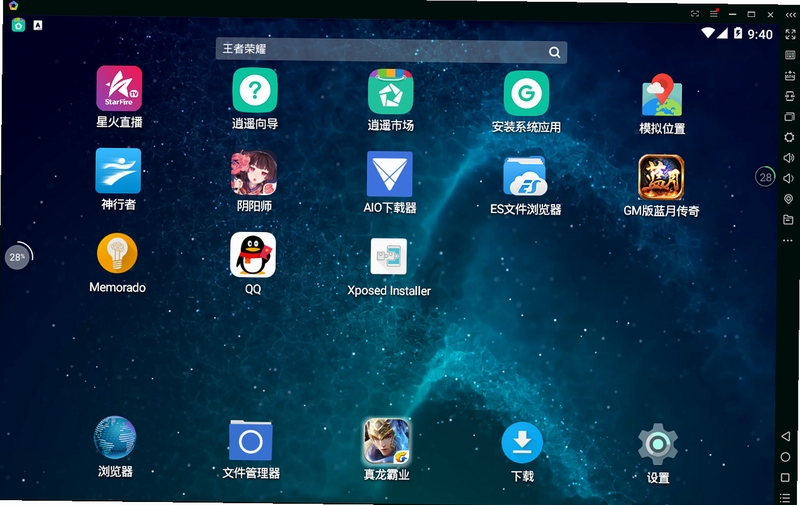Click the 王者荣耀 search field
800x505 pixels.
(x=391, y=50)
